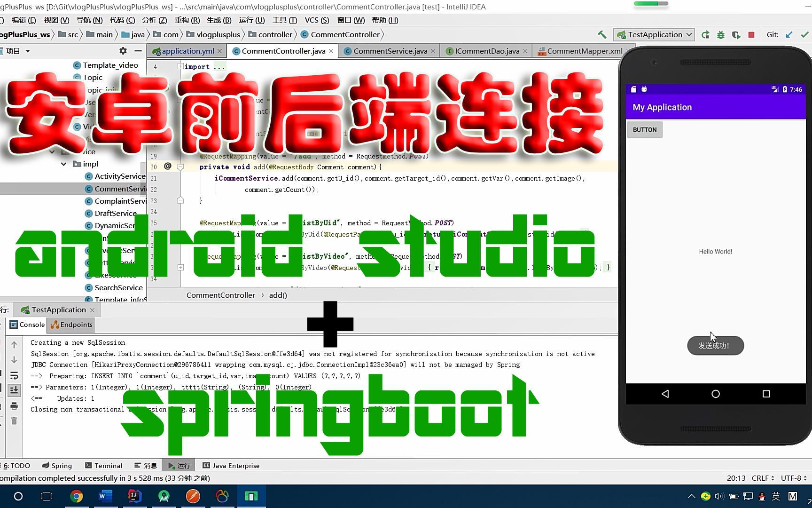Switch to the CommentService.java tab
This screenshot has width=812, height=508.
pyautogui.click(x=390, y=51)
